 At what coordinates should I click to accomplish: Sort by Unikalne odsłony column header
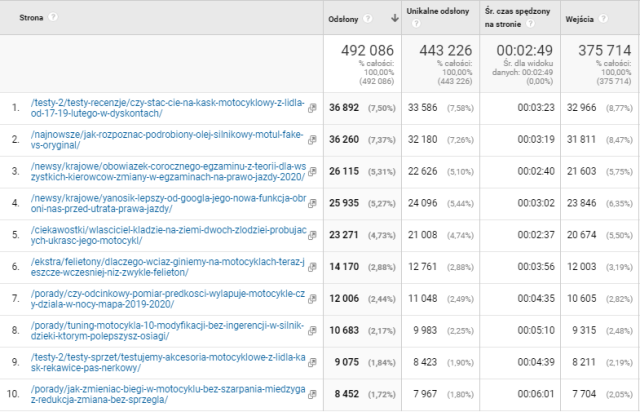point(438,11)
